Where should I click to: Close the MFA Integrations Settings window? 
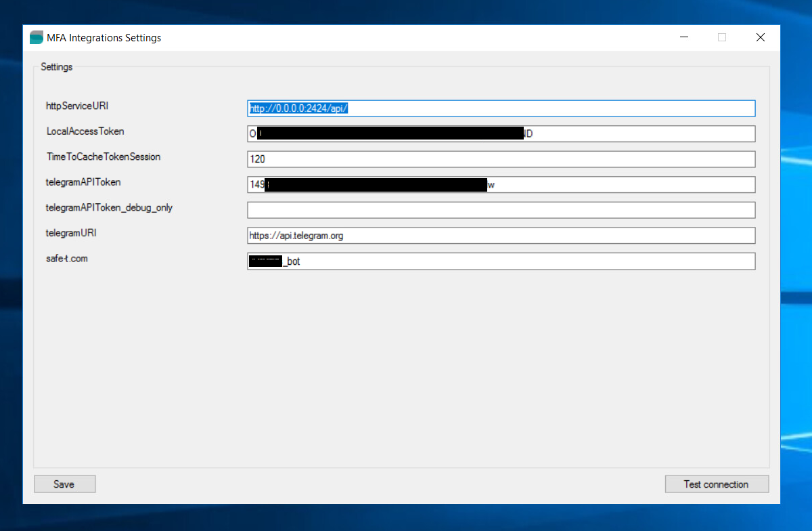point(761,38)
